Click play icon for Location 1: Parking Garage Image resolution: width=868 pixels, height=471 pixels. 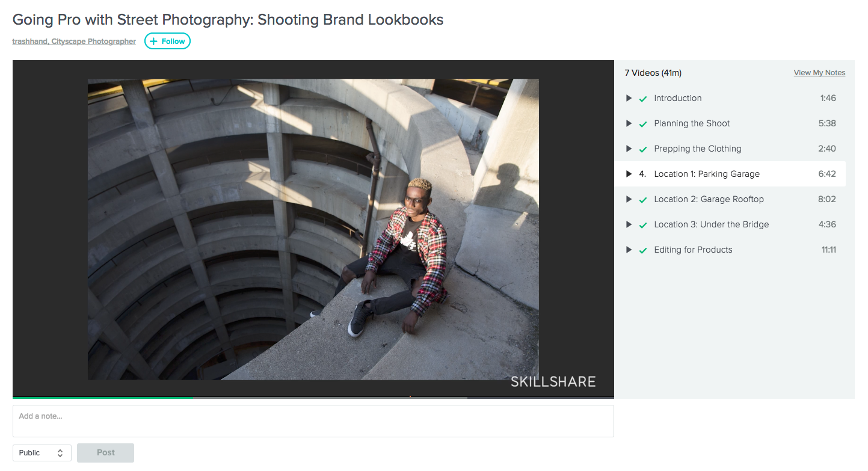tap(629, 174)
